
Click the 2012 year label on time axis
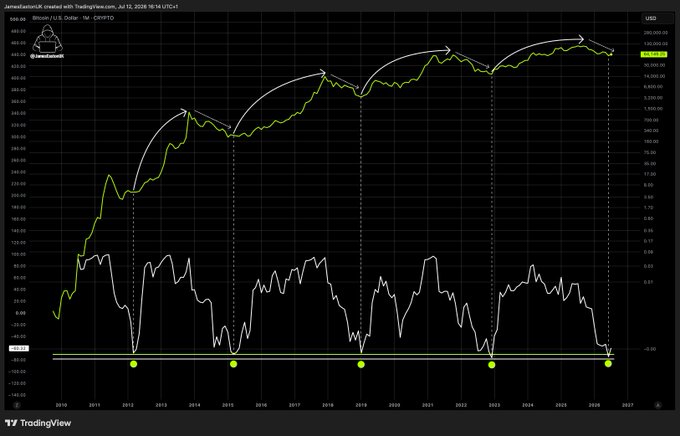pos(128,405)
